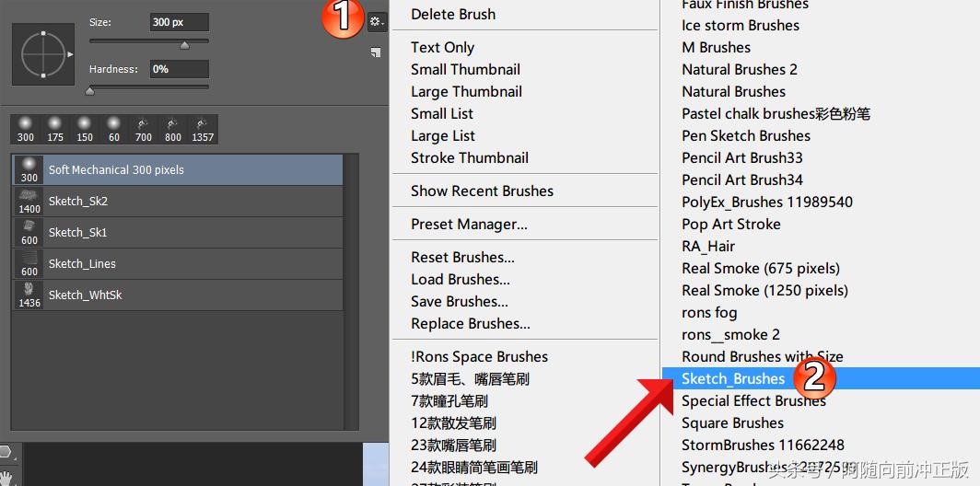Pick the 150 recent brush thumbnail
The width and height of the screenshot is (980, 486).
(x=85, y=129)
